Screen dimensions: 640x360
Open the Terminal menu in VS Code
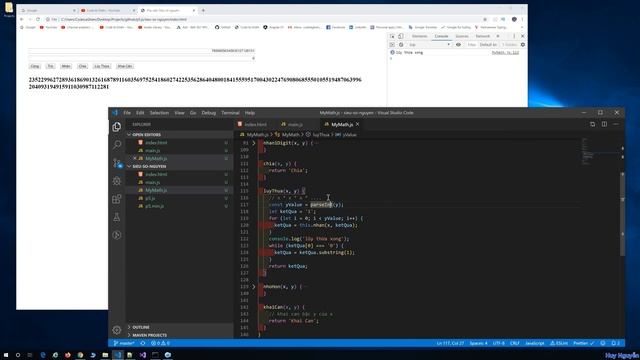[230, 113]
